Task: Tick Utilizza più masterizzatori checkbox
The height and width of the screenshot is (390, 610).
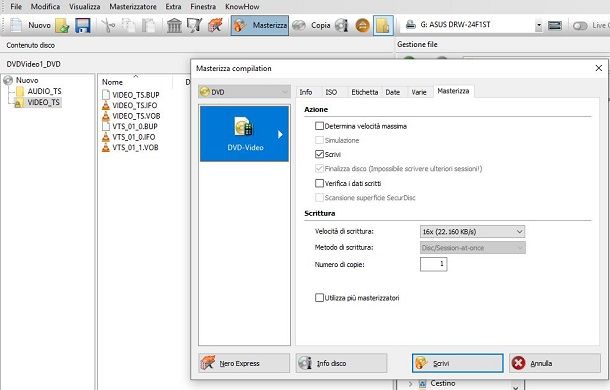Action: (x=319, y=298)
